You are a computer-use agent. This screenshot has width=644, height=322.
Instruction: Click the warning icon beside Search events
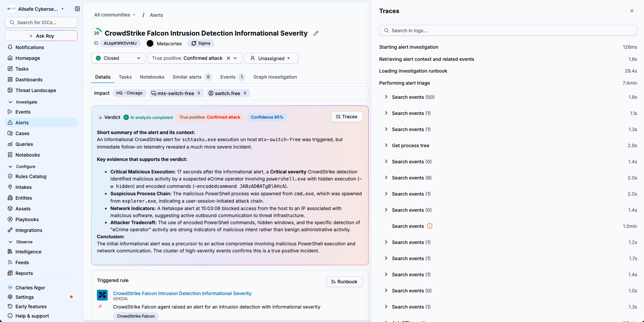point(430,226)
